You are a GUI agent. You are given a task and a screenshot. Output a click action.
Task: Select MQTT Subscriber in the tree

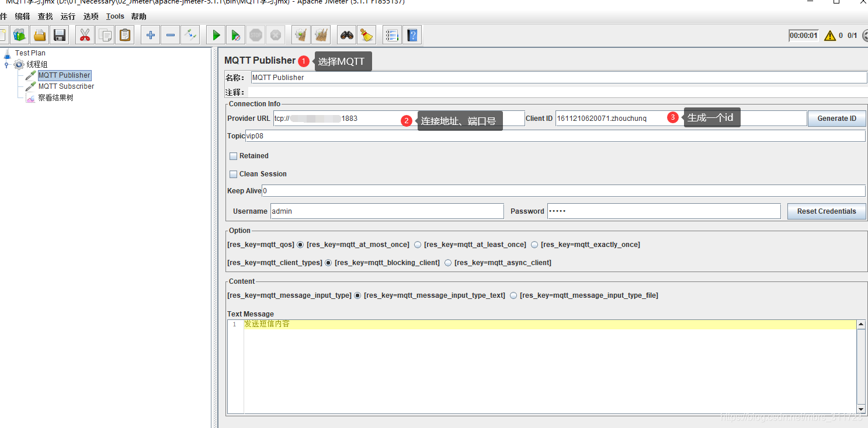pos(66,86)
